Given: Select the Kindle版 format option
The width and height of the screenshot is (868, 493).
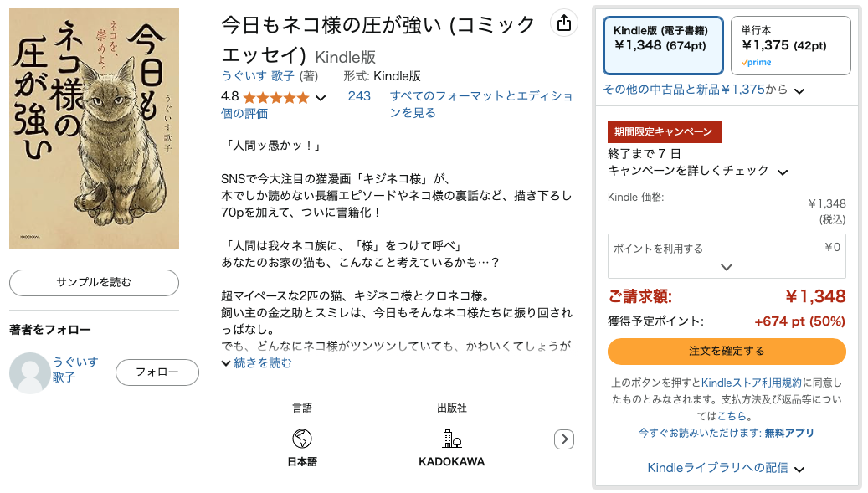Looking at the screenshot, I should pos(663,45).
